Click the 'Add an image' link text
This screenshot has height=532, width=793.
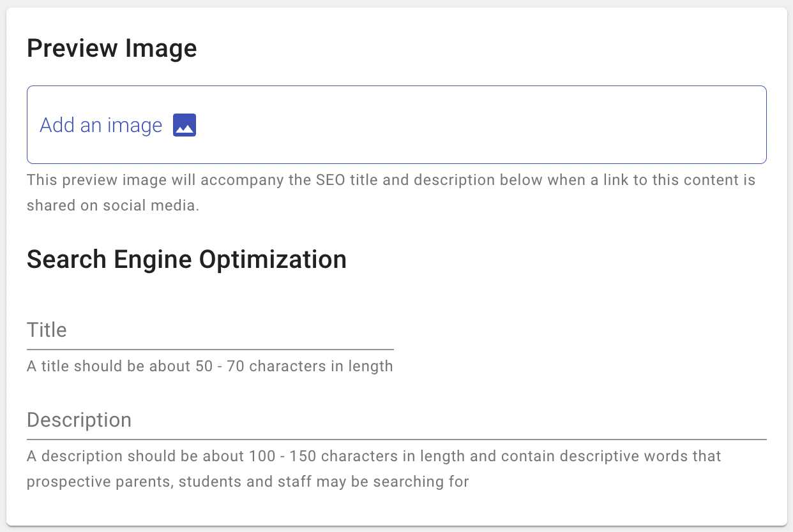coord(101,125)
